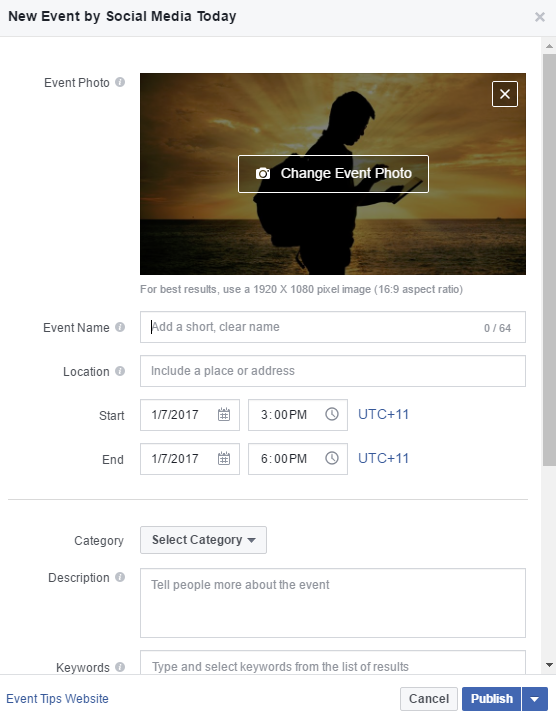This screenshot has height=718, width=556.
Task: Cancel the new event dialog
Action: pyautogui.click(x=429, y=699)
